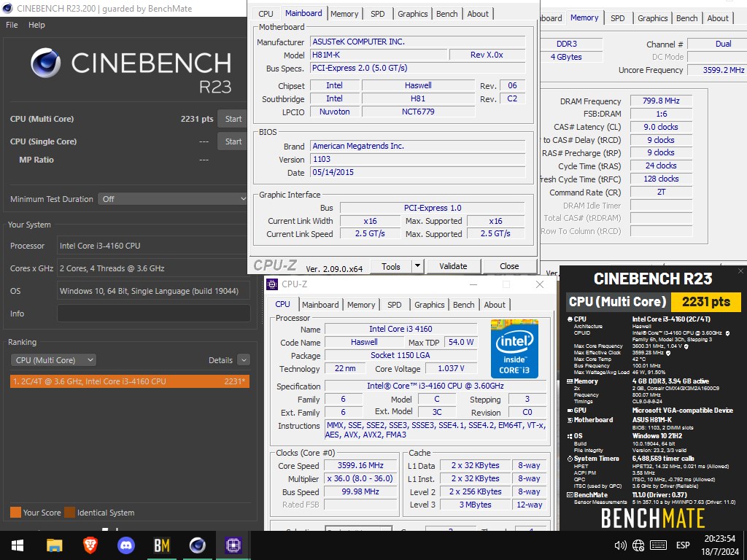
Task: Select Graphics tab in top CPU-Z window
Action: (413, 14)
